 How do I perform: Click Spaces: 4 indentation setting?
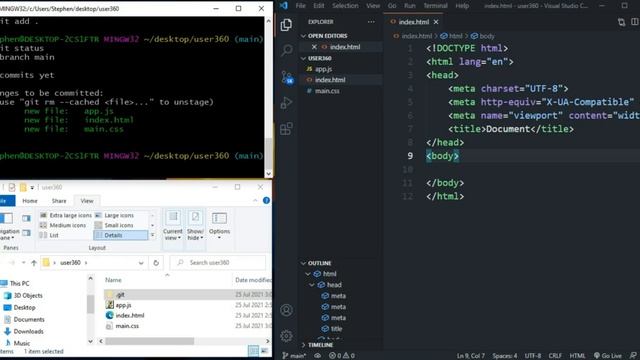505,356
